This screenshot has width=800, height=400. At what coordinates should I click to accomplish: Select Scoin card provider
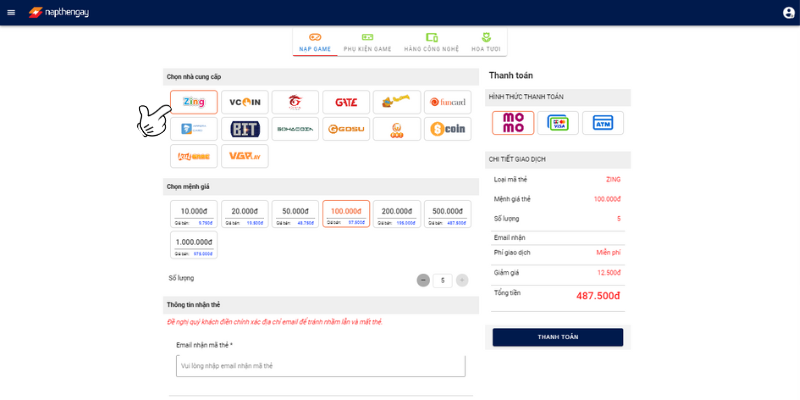[x=447, y=129]
